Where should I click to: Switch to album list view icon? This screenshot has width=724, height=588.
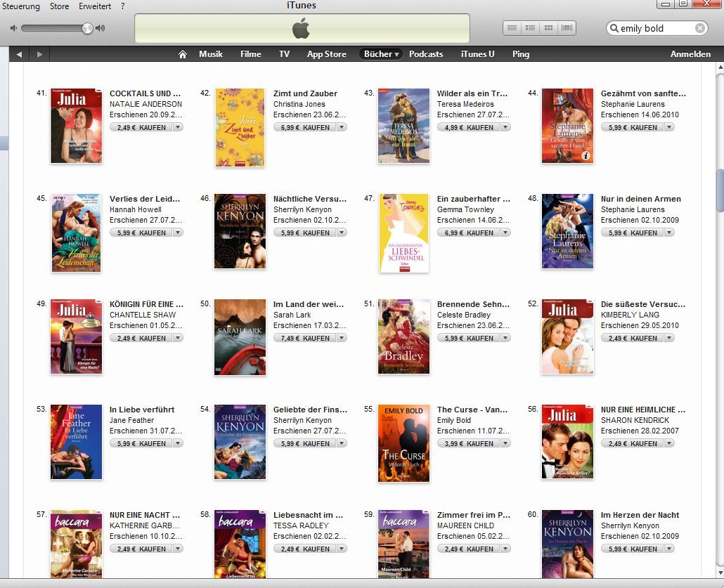pos(531,28)
